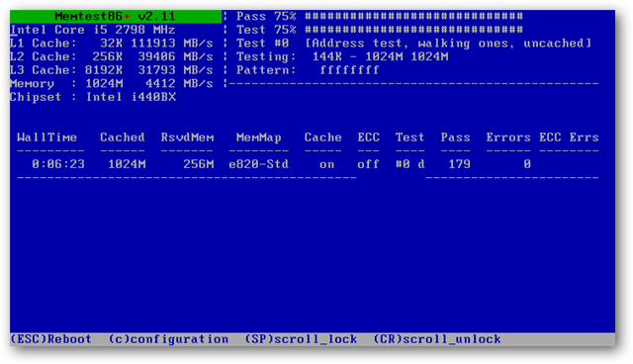
Task: Click the Cache 'on' status value
Action: [x=326, y=164]
